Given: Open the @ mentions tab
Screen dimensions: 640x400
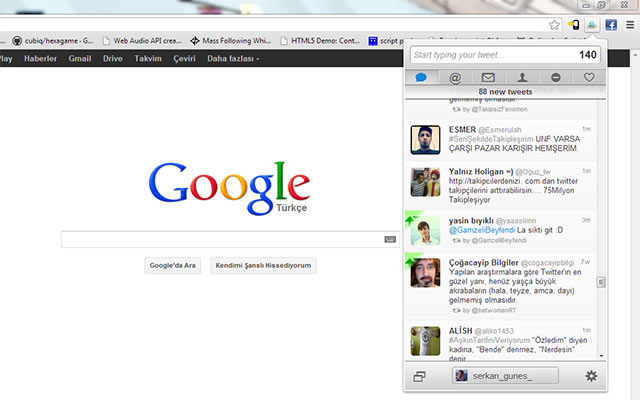Looking at the screenshot, I should coord(455,78).
